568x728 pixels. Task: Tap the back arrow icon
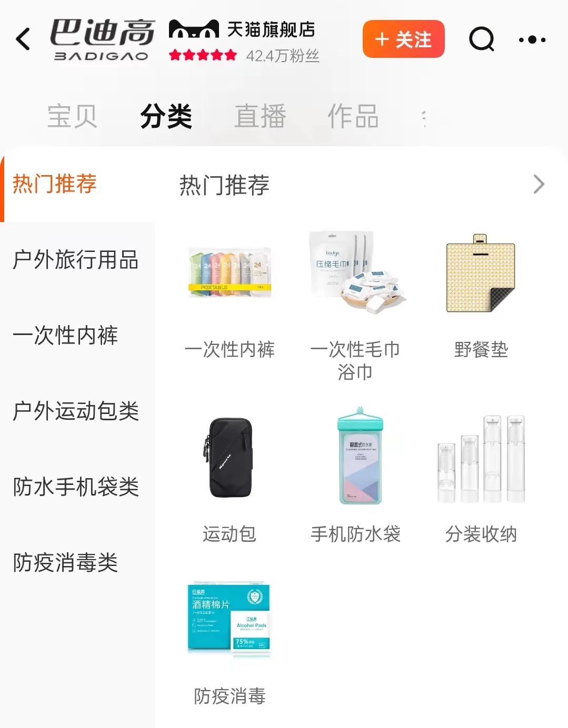23,39
